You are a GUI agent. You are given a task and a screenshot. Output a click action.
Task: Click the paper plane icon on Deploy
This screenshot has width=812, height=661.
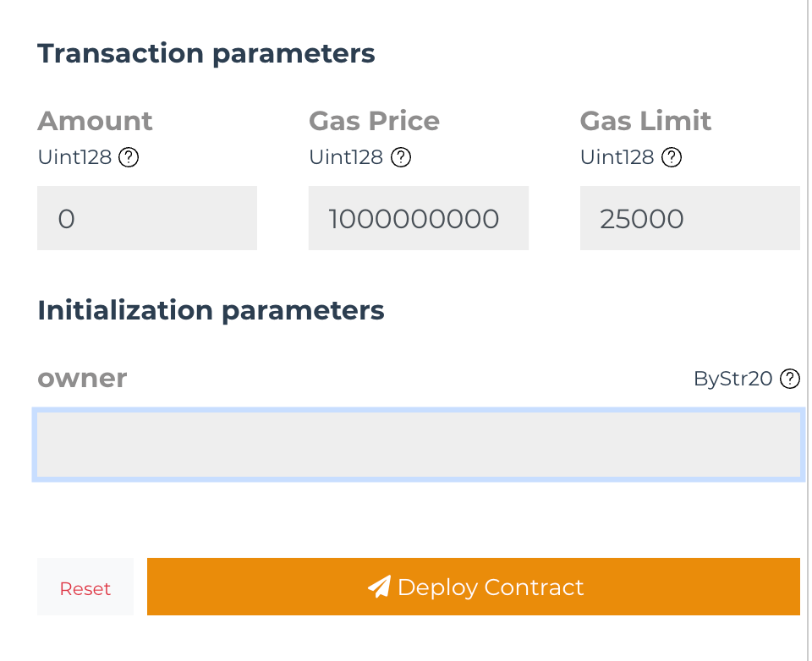(380, 587)
